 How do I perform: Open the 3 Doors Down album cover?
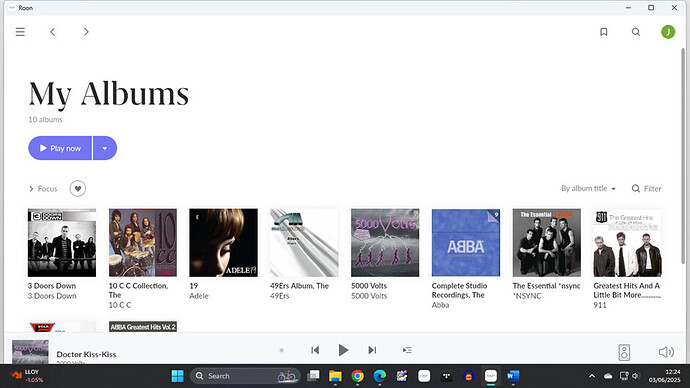pyautogui.click(x=62, y=243)
